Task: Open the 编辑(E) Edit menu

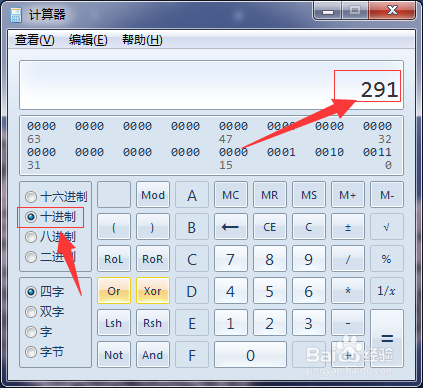Action: (x=88, y=40)
